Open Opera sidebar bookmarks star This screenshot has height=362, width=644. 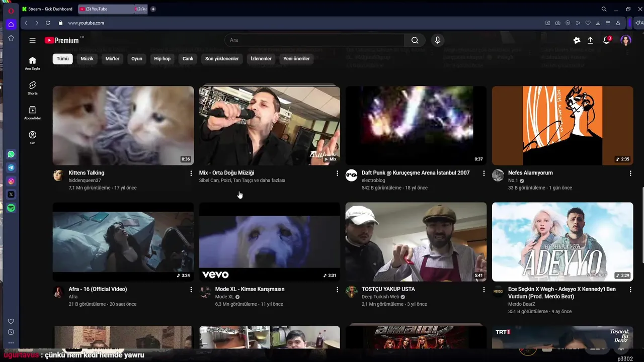click(11, 38)
